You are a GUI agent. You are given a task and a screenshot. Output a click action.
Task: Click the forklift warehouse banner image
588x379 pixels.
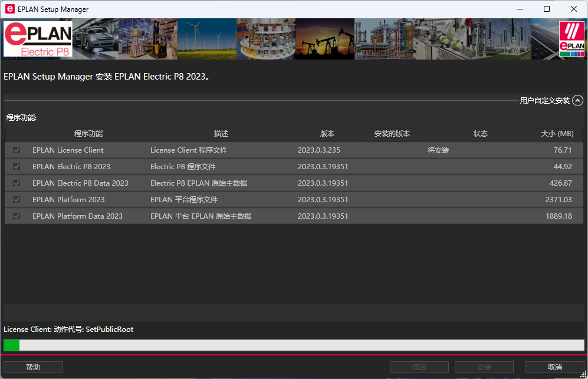click(148, 39)
